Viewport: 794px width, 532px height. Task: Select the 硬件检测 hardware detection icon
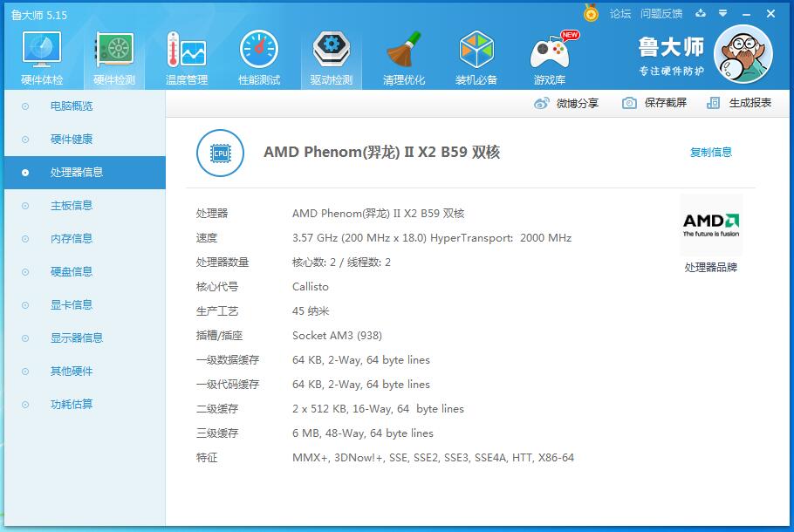[114, 50]
